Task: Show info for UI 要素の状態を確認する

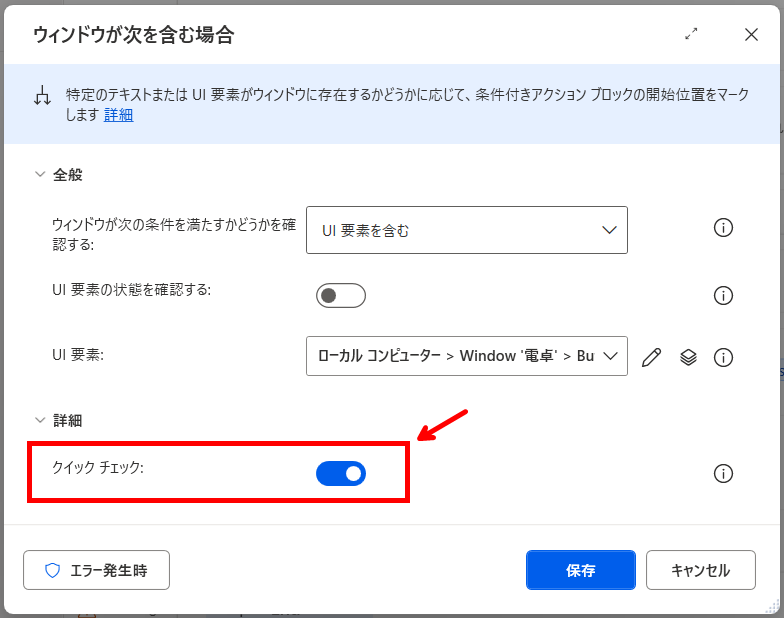Action: coord(723,295)
